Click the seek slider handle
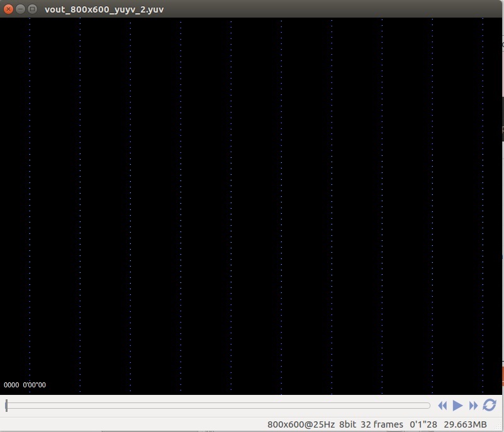This screenshot has height=432, width=504. tap(6, 406)
